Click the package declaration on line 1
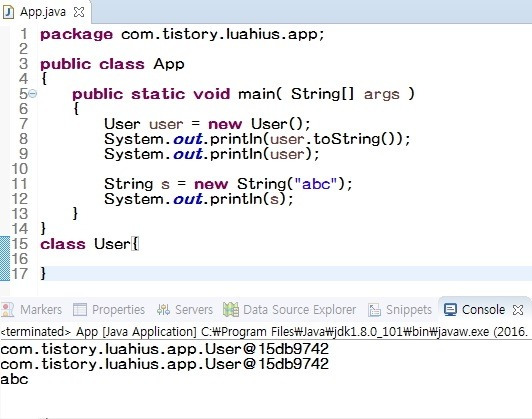 point(182,35)
